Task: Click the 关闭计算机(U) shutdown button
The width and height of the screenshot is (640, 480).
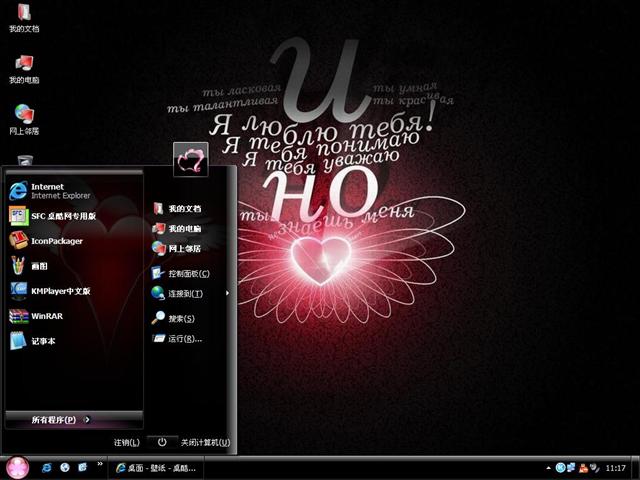Action: click(x=205, y=442)
